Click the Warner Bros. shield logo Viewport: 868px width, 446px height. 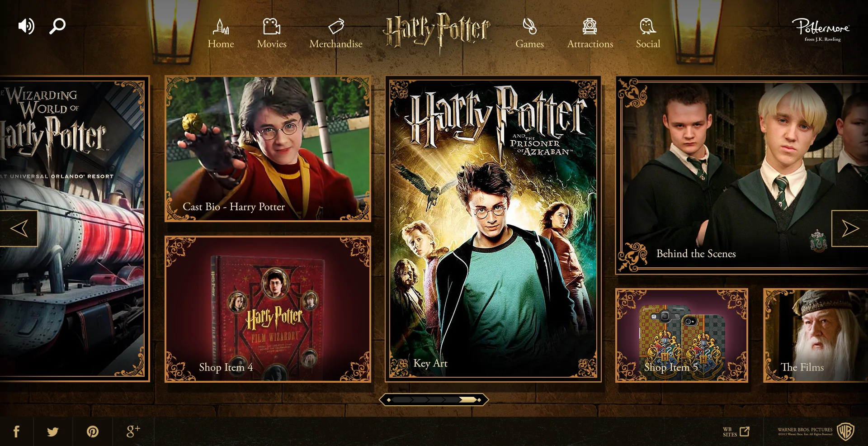(x=845, y=432)
